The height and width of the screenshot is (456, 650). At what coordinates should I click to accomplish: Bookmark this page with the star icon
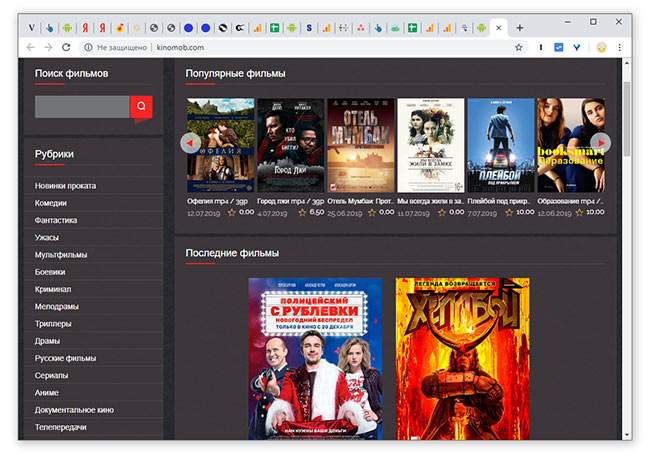point(519,48)
